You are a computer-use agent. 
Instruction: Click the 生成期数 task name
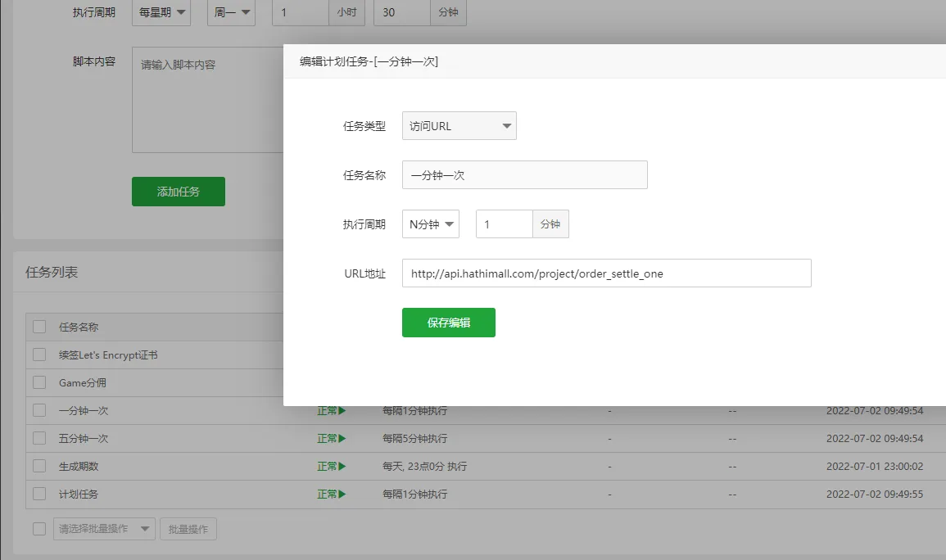[79, 466]
